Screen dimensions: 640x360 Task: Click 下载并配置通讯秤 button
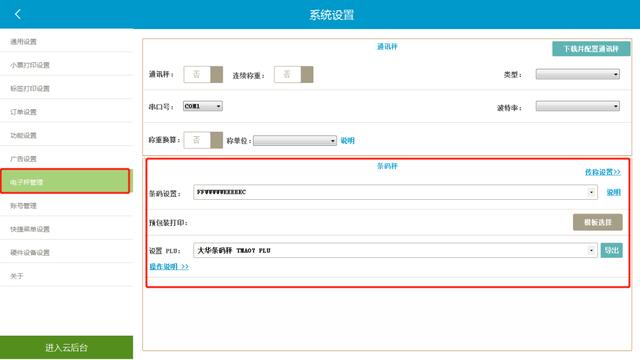click(591, 49)
